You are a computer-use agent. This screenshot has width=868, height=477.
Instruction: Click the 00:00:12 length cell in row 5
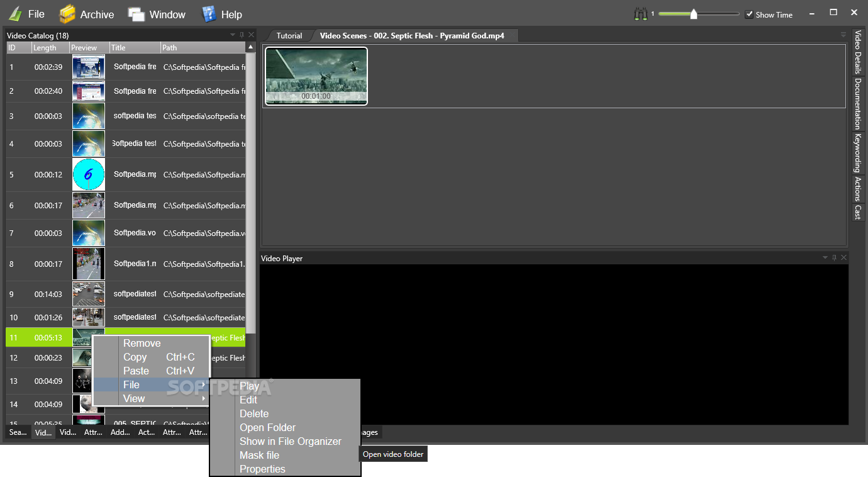(x=48, y=174)
